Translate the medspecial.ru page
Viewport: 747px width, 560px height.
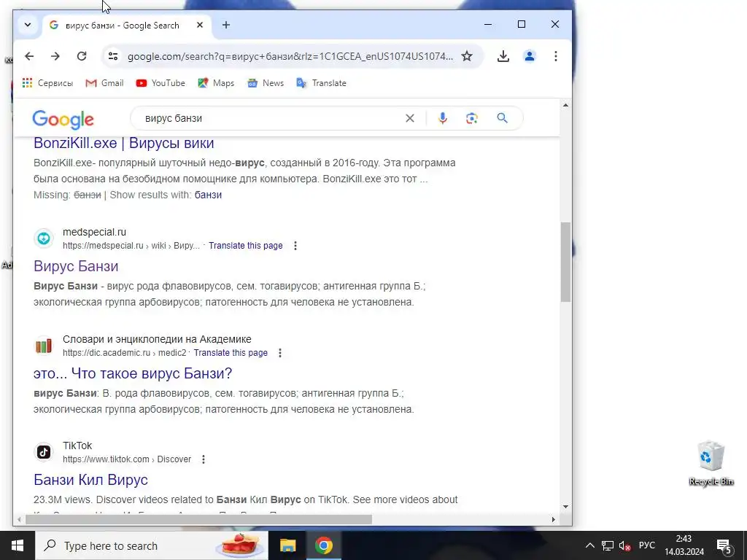coord(245,246)
